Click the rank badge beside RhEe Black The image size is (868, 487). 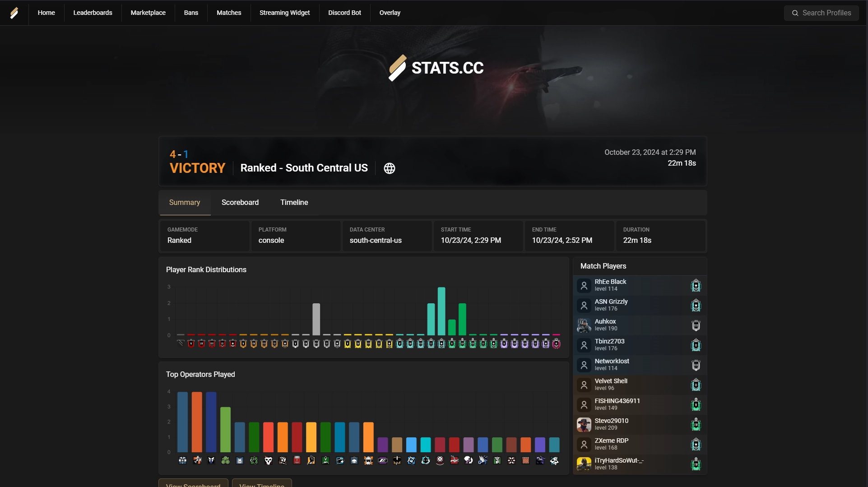(x=696, y=286)
